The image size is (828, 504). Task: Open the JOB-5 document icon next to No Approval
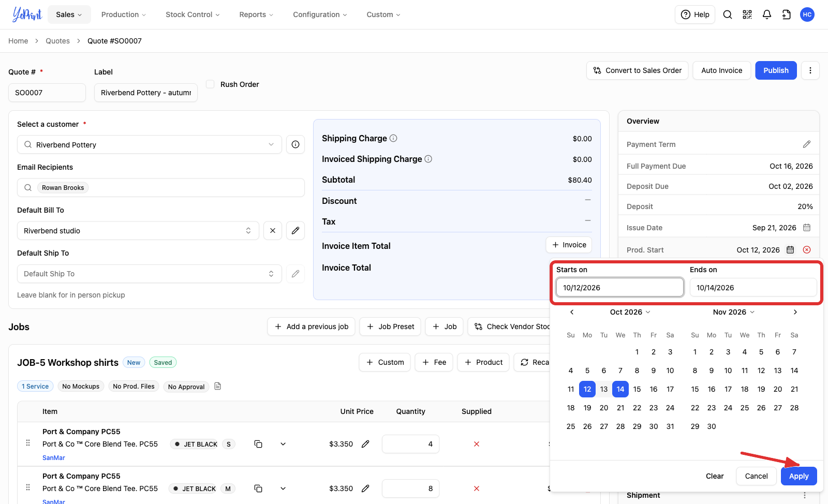(218, 387)
